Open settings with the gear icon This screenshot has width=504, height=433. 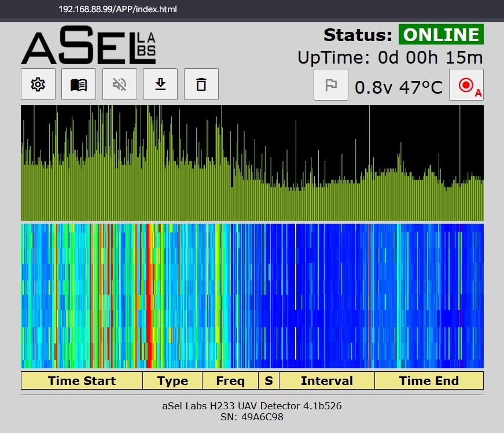pos(38,84)
